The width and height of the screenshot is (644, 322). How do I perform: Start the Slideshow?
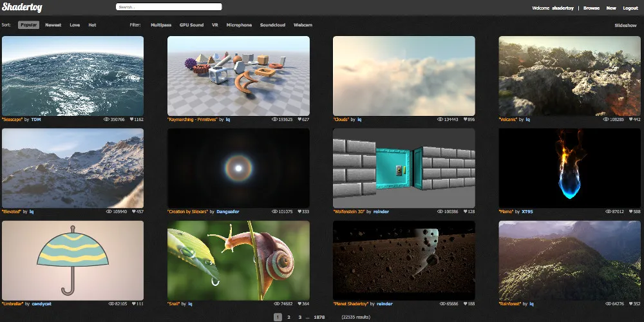[x=625, y=25]
